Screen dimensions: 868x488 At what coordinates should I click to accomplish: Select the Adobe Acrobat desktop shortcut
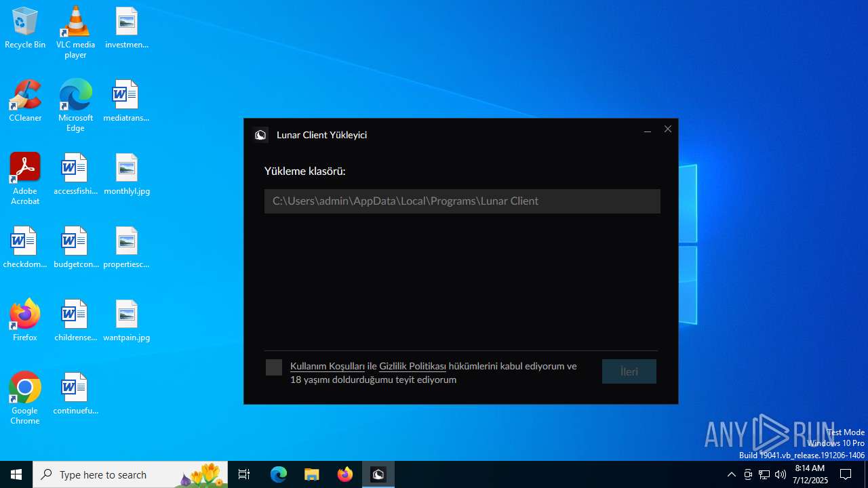[25, 179]
